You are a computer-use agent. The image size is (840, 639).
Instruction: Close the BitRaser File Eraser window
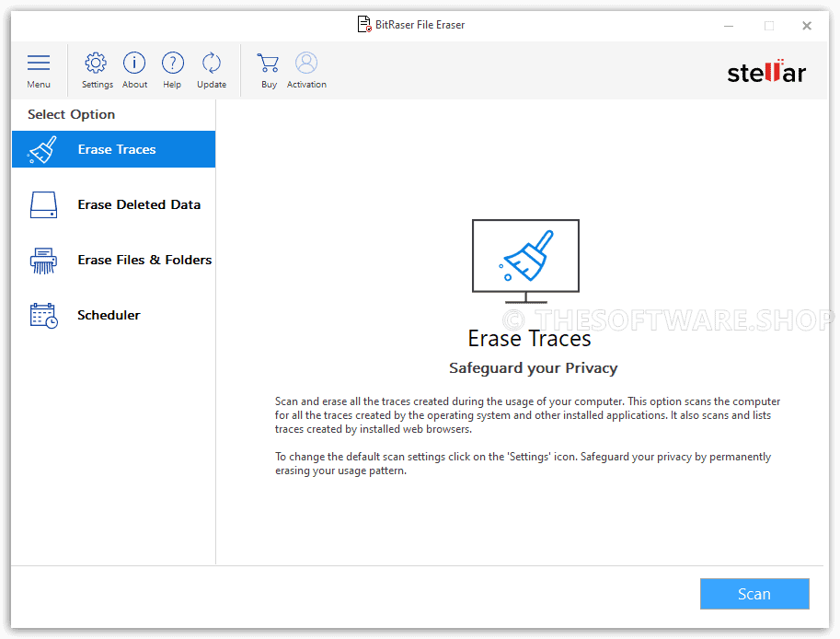point(807,26)
